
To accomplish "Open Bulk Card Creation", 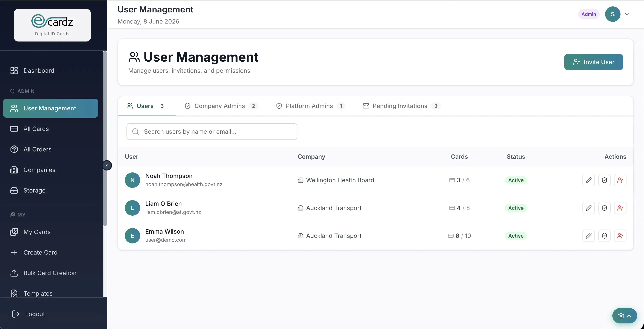I will (50, 273).
